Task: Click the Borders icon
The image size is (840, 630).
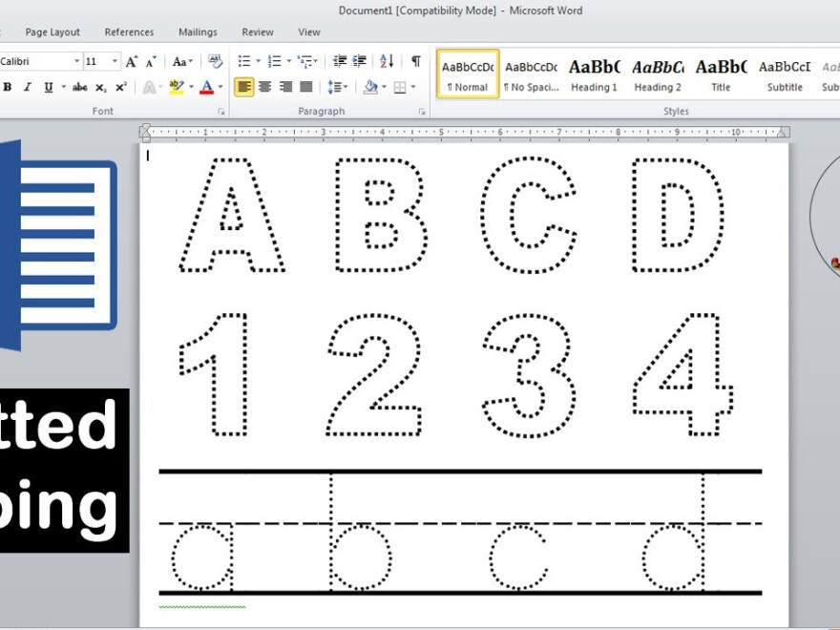Action: (x=400, y=87)
